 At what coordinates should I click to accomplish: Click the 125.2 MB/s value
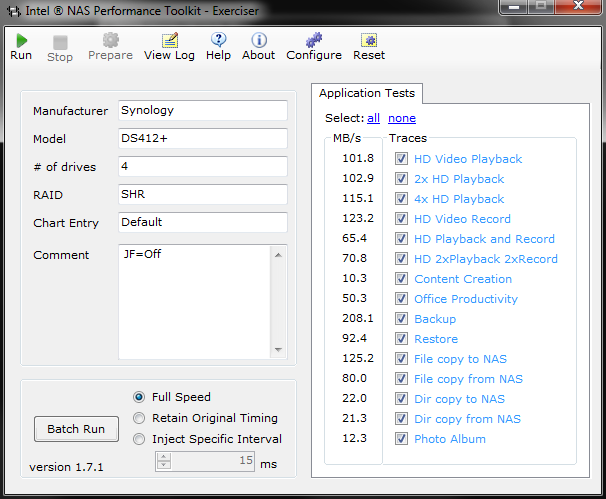click(x=358, y=358)
